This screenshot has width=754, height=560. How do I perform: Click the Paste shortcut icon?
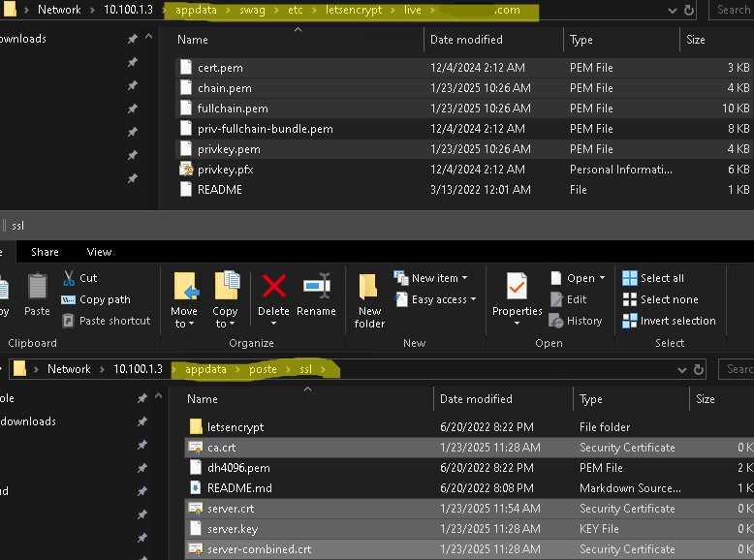(x=68, y=321)
